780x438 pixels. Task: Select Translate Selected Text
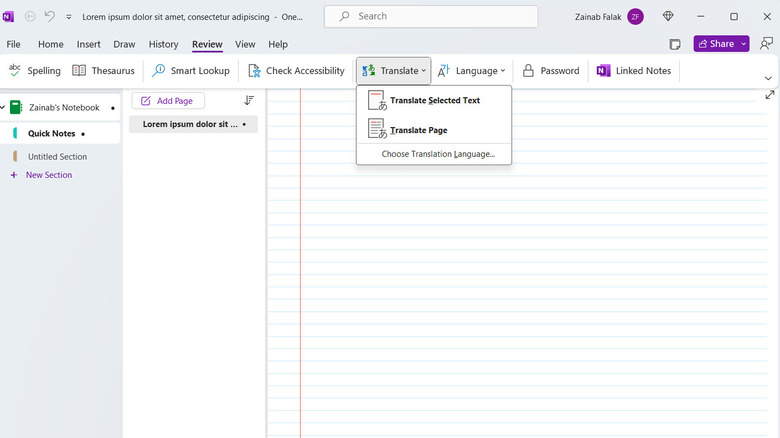pos(434,101)
